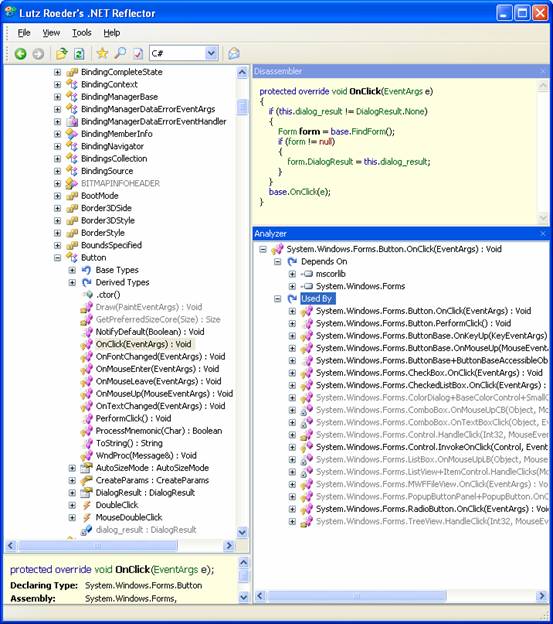
Task: Click the DoubleClick event lightning icon
Action: click(x=86, y=505)
